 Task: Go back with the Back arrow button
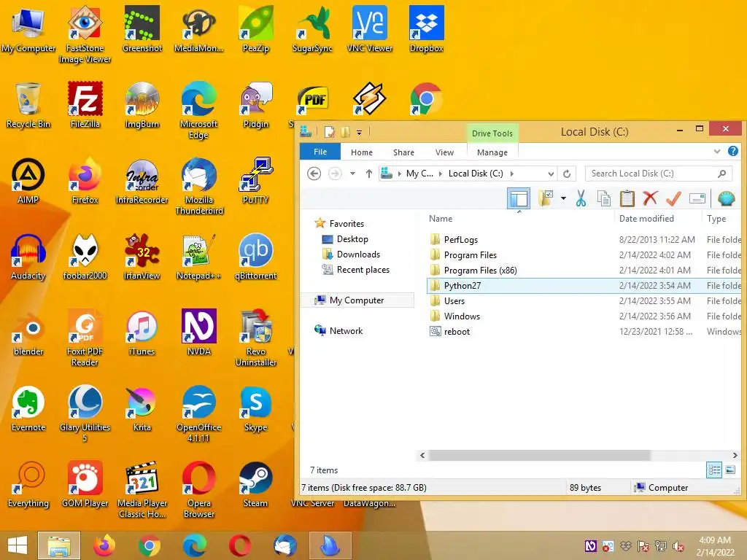[x=314, y=174]
